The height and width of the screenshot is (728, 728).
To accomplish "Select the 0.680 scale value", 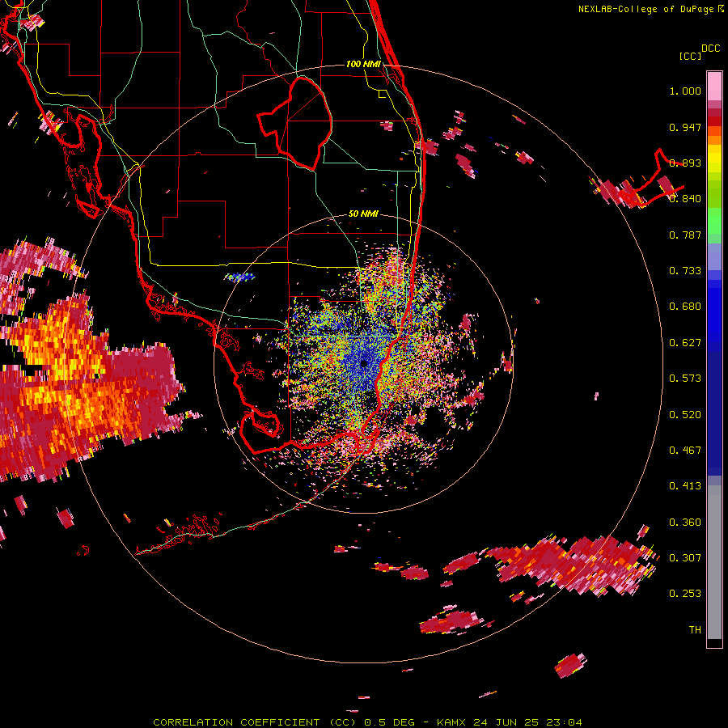I will tap(685, 307).
